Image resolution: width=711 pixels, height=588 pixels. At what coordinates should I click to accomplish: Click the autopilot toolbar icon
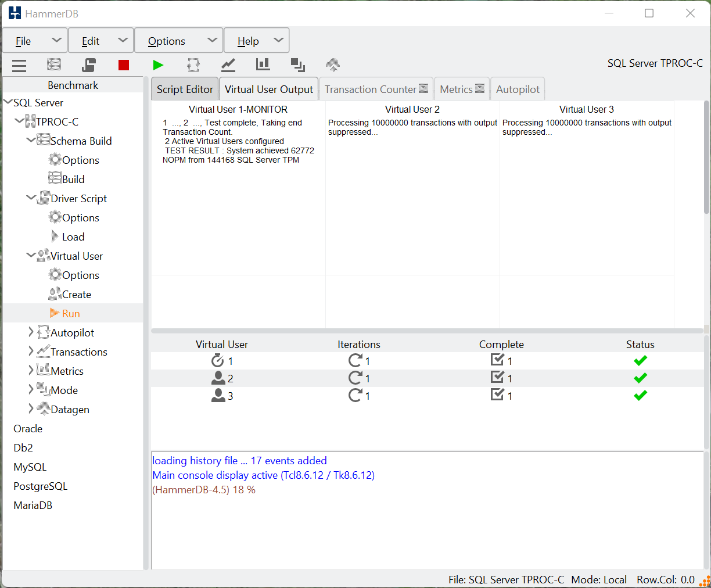(x=193, y=65)
